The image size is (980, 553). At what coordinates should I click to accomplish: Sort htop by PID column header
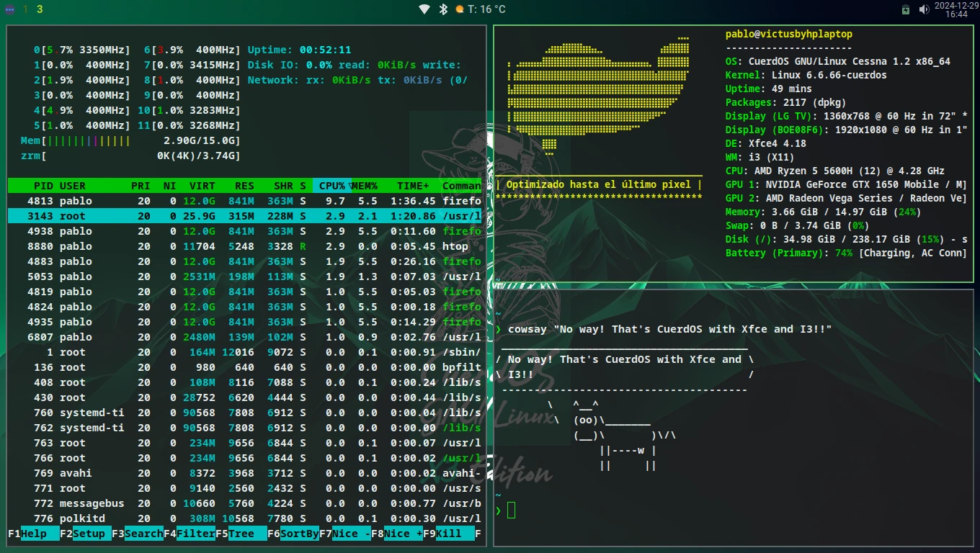tap(43, 186)
